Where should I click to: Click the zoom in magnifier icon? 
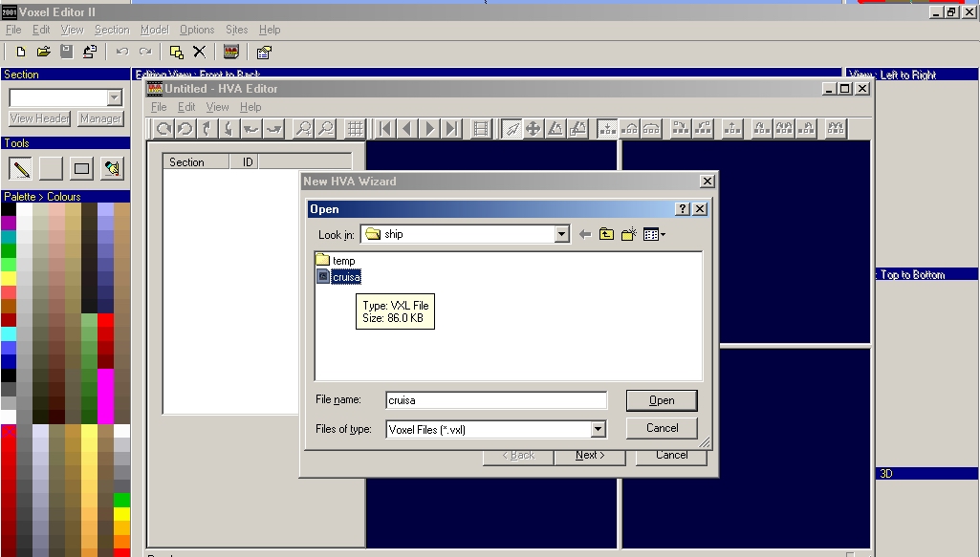[x=303, y=129]
